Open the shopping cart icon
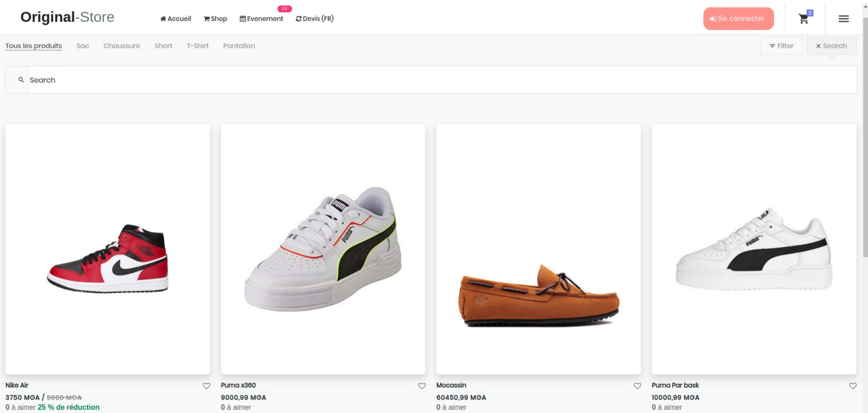This screenshot has width=868, height=413. click(804, 18)
